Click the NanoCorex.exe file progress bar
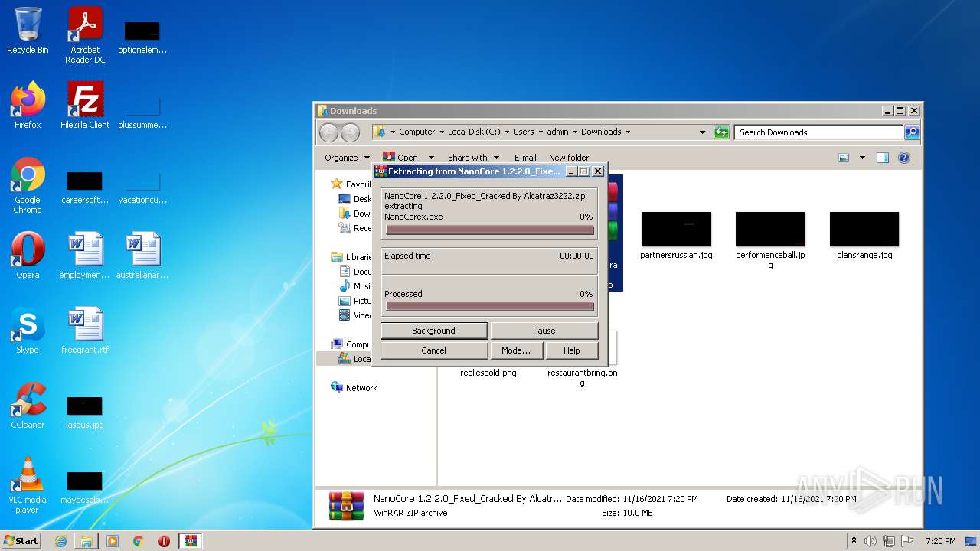This screenshot has height=551, width=980. coord(490,230)
